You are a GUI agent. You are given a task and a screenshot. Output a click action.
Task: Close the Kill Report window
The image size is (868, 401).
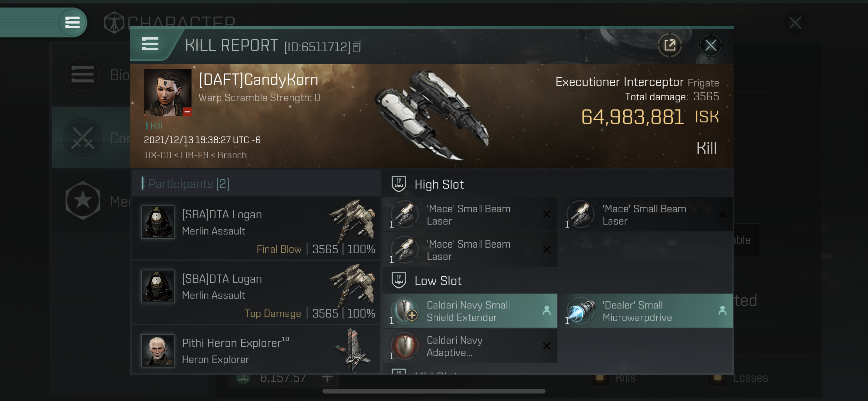point(710,45)
